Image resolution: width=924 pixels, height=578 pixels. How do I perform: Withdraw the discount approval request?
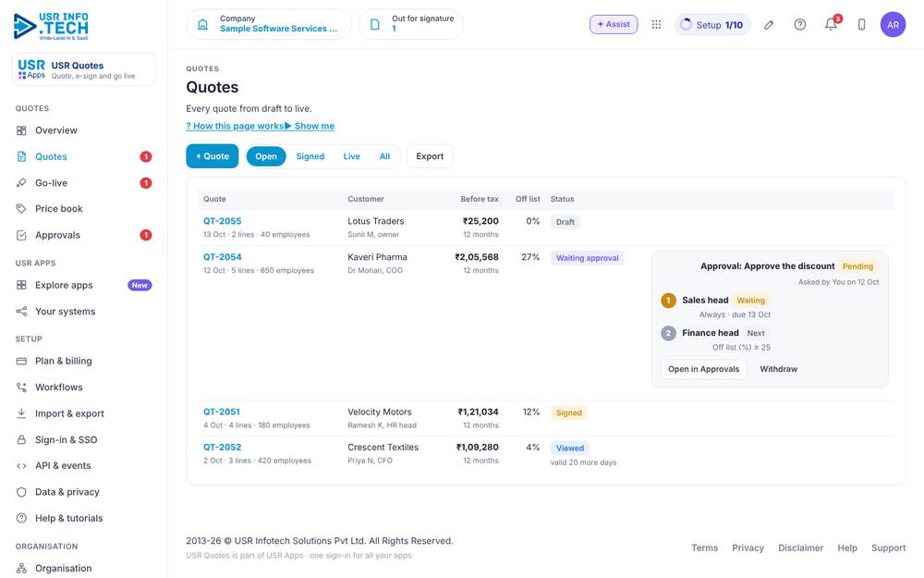coord(778,369)
